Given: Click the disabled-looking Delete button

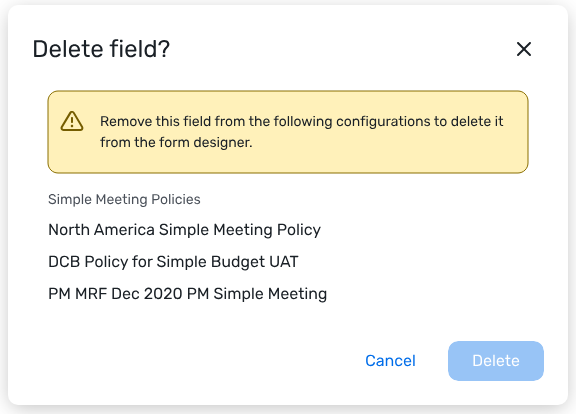Looking at the screenshot, I should [496, 361].
